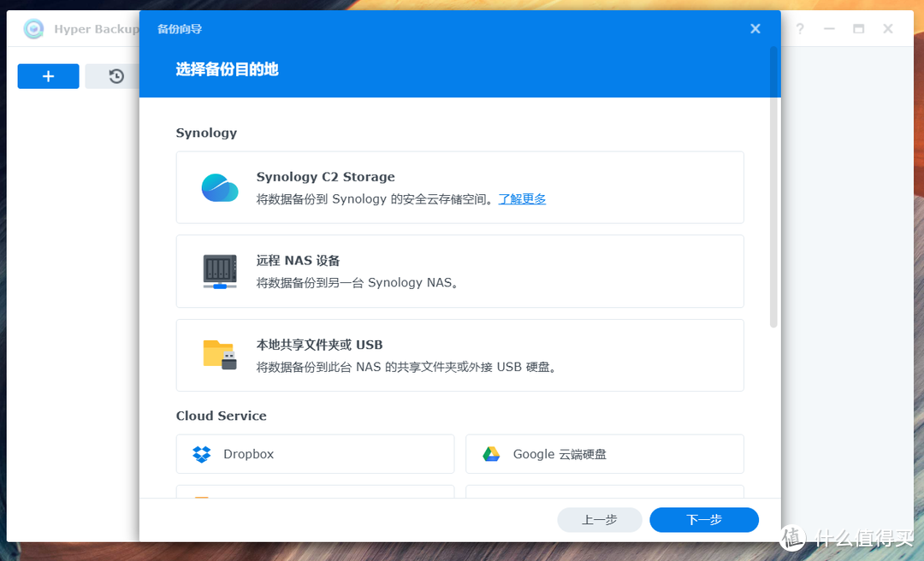The image size is (924, 561).
Task: Click the Hyper Backup app logo
Action: (x=33, y=28)
